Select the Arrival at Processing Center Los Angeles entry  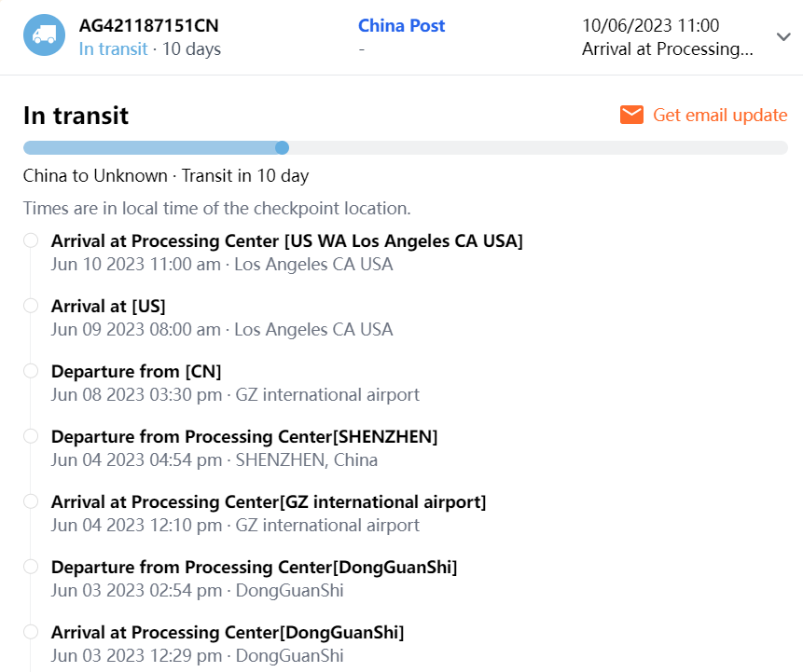[x=286, y=241]
